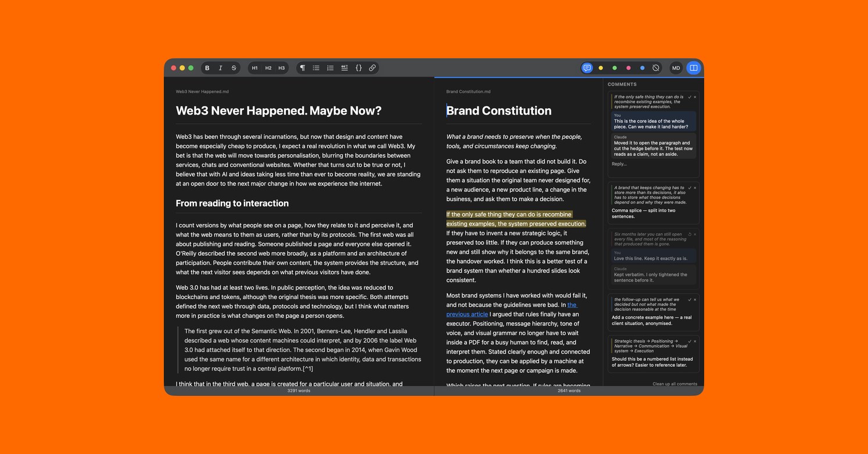Resolve the 'Comma splice' comment

(x=690, y=188)
